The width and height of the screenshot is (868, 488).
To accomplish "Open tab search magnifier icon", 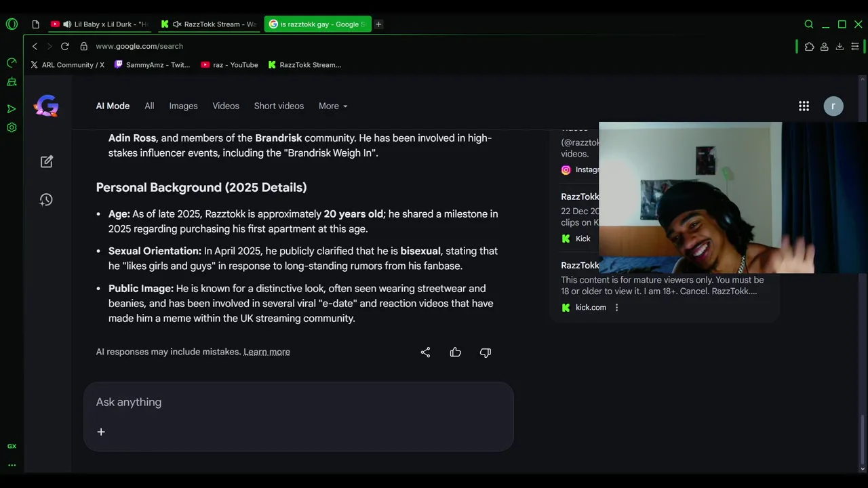I will tap(809, 24).
